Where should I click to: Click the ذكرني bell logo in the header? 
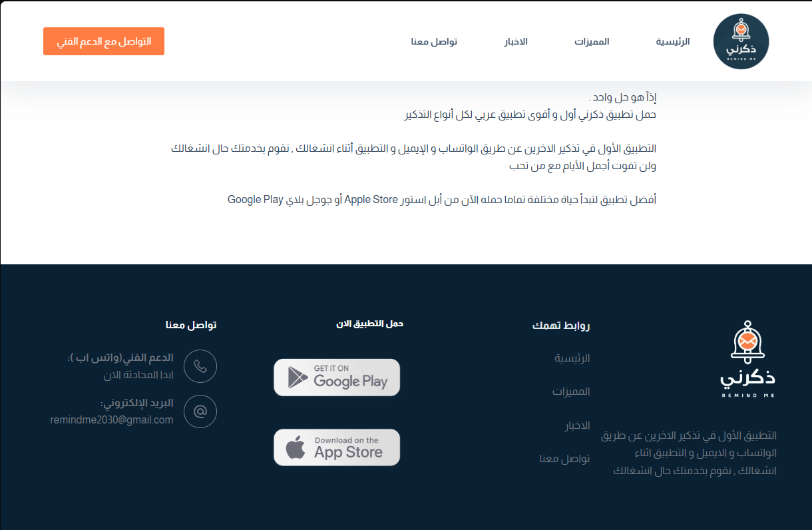741,41
